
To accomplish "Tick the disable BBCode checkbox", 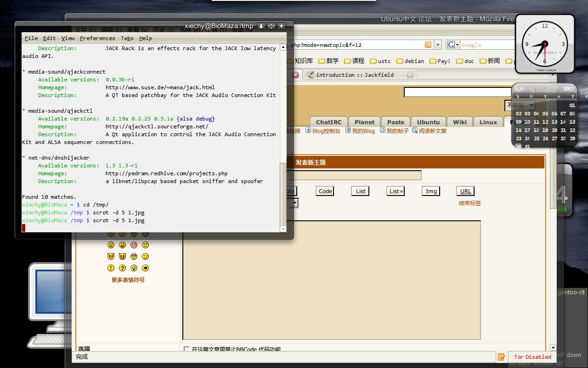I will [x=187, y=350].
